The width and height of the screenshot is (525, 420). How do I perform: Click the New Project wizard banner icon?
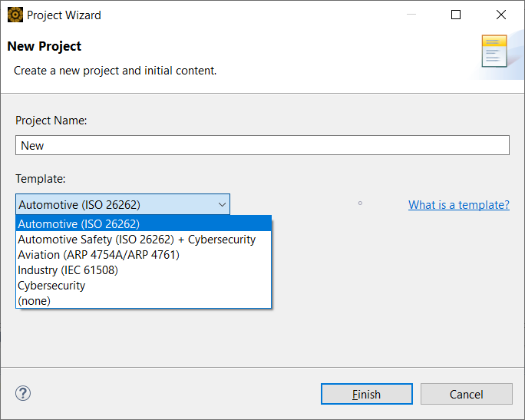[x=494, y=51]
